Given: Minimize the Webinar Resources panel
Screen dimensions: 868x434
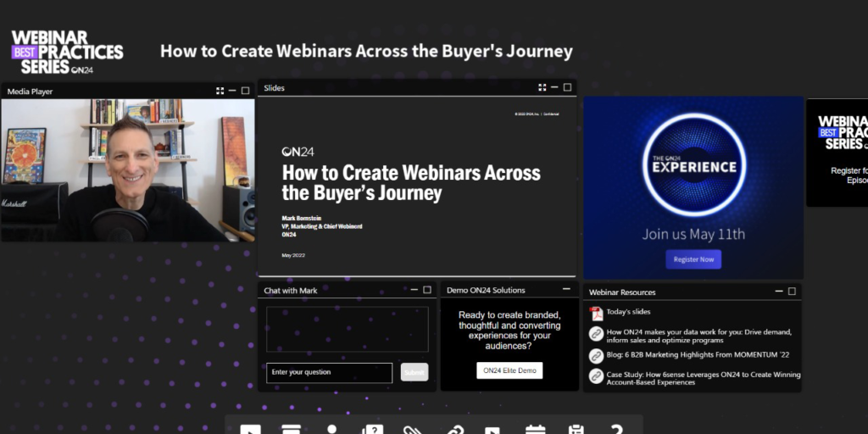Looking at the screenshot, I should (779, 292).
